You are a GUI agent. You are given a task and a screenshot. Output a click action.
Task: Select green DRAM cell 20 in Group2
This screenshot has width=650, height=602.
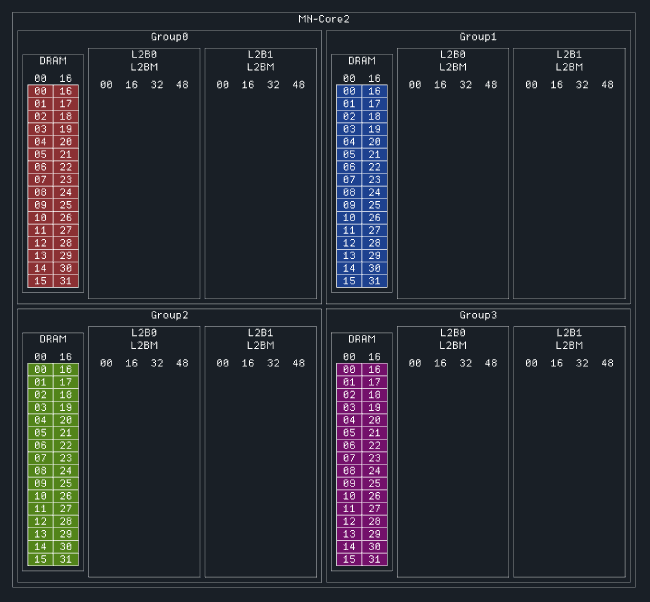click(x=65, y=420)
